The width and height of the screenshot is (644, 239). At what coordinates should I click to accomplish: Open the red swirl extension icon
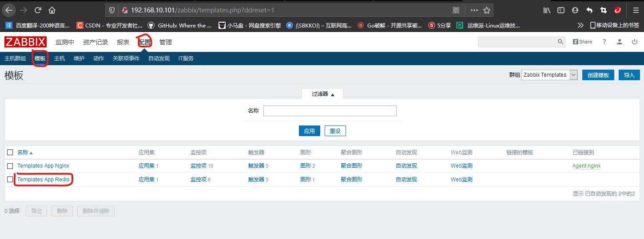[x=617, y=10]
